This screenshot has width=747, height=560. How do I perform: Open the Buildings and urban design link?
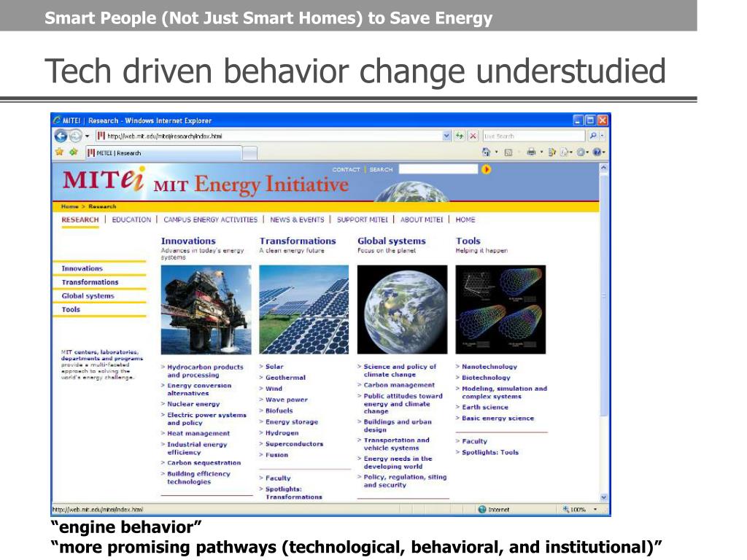click(x=398, y=426)
